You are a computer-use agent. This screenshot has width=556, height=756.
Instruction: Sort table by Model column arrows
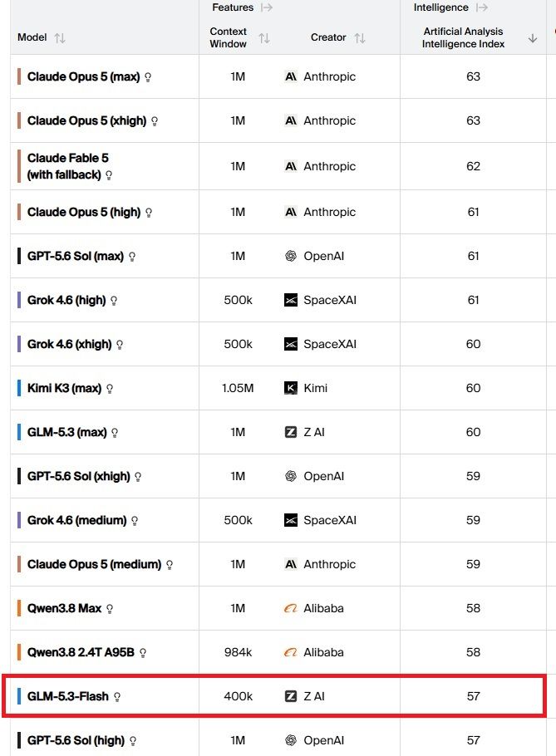tap(60, 37)
